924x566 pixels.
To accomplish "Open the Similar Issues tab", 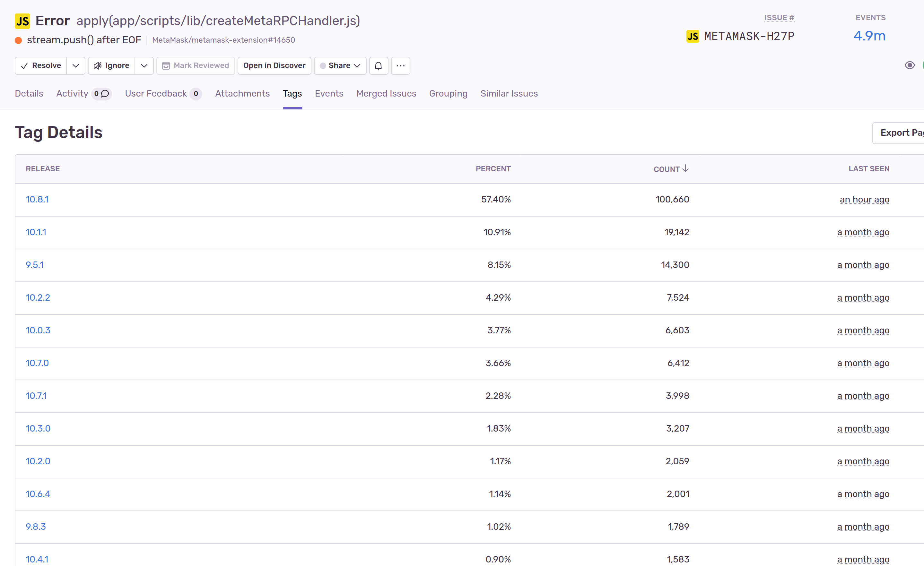I will point(509,94).
